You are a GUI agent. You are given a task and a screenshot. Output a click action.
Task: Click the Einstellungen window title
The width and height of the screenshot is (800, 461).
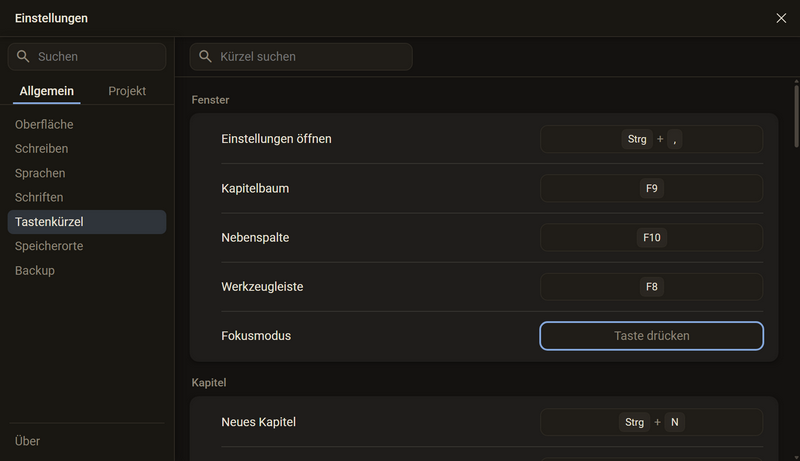coord(51,18)
